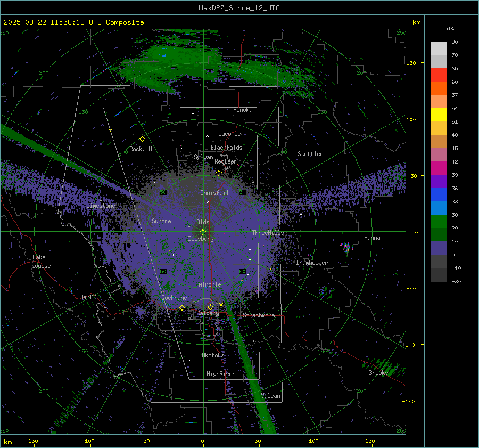Select the yellow 51-54 dBZ legend swatch
This screenshot has height=448, width=479.
click(x=439, y=115)
